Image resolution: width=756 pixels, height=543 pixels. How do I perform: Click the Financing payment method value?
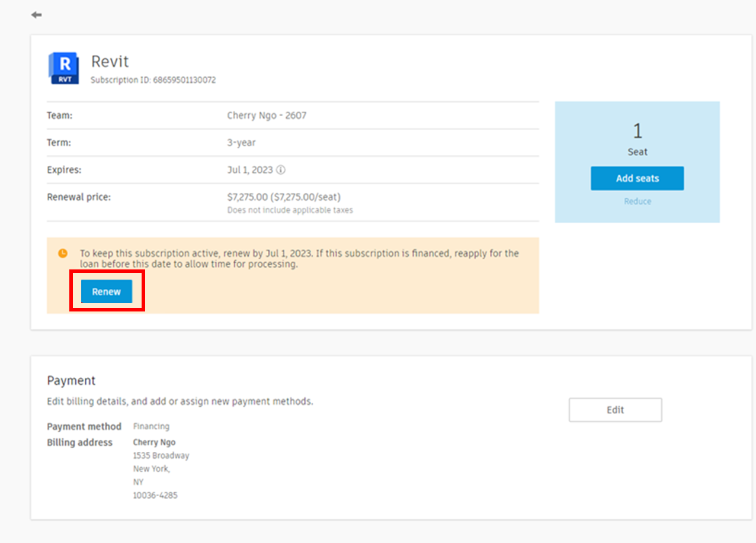[x=151, y=426]
